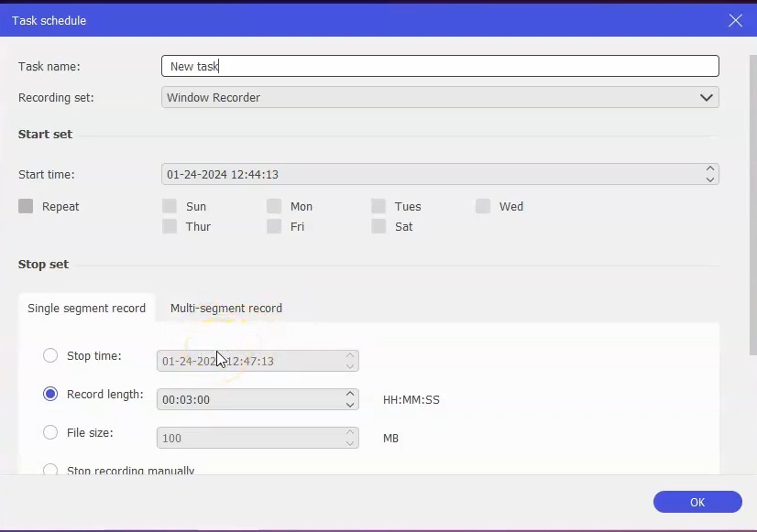Screen dimensions: 757x532
Task: Decrease File size with down arrow
Action: point(350,443)
